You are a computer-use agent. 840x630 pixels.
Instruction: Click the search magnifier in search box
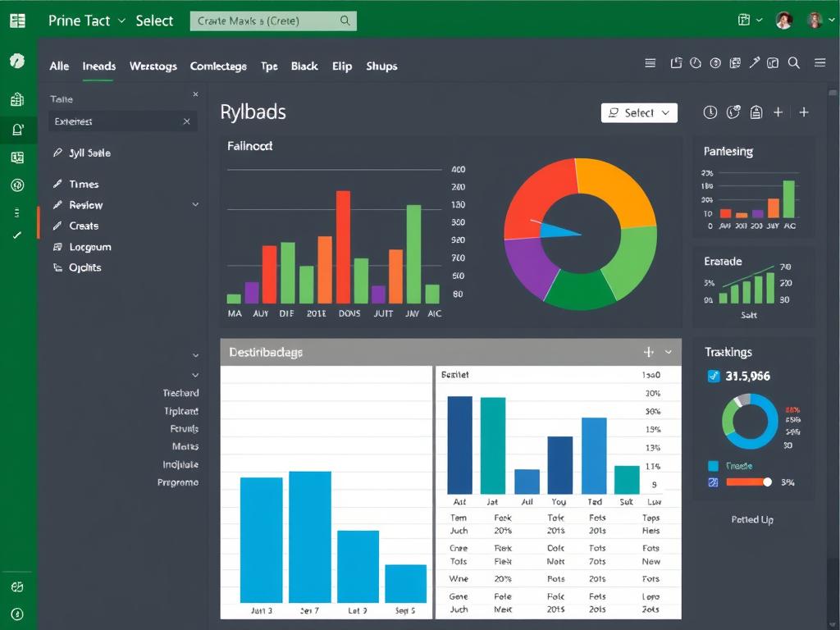click(x=345, y=21)
